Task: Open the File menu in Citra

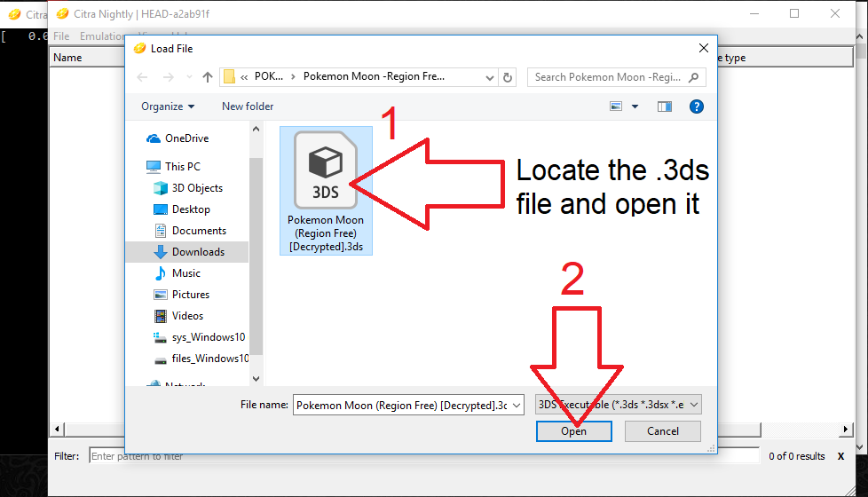Action: coord(61,36)
